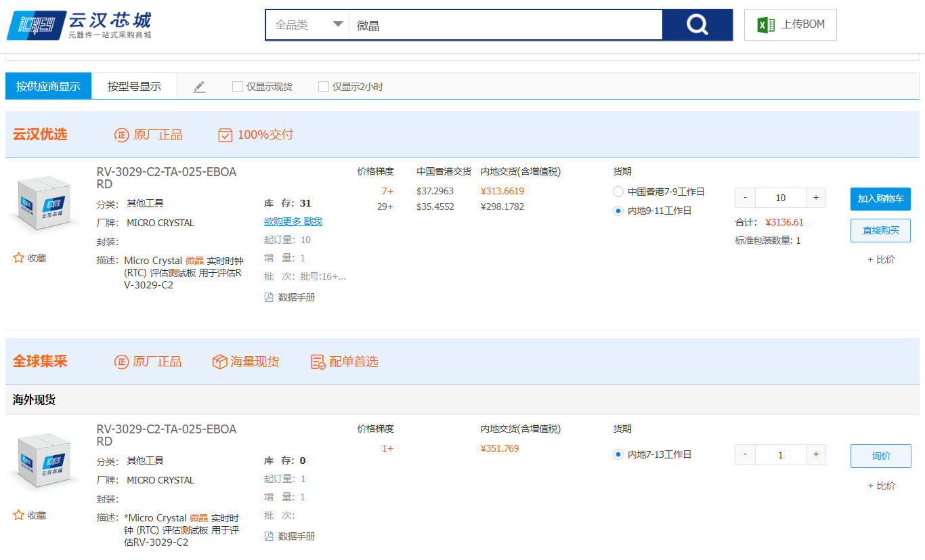Click the magnifier search icon button

click(697, 25)
